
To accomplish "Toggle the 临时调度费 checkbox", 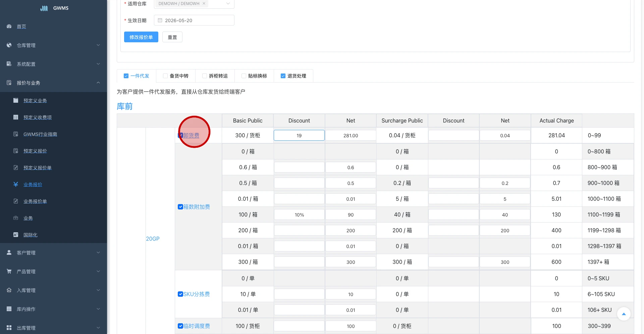I will point(180,326).
